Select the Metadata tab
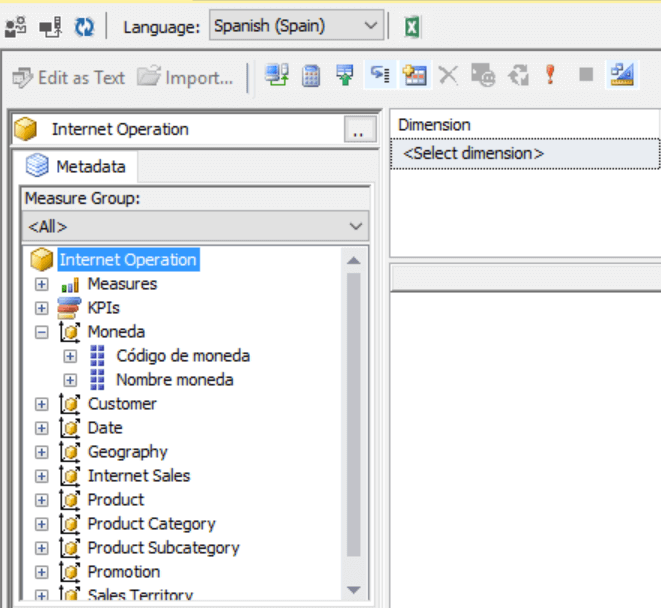The height and width of the screenshot is (608, 661). tap(76, 167)
